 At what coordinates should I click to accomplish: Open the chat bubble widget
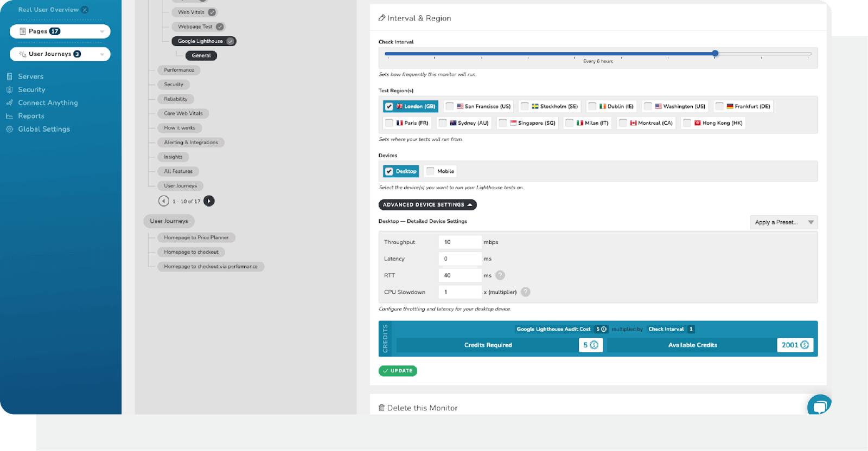[x=819, y=405]
